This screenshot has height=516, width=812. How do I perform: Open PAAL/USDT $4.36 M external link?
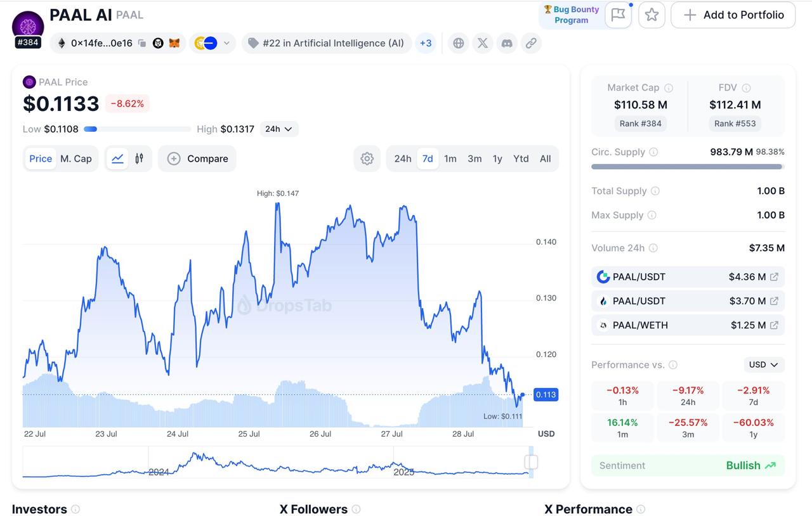pyautogui.click(x=774, y=277)
